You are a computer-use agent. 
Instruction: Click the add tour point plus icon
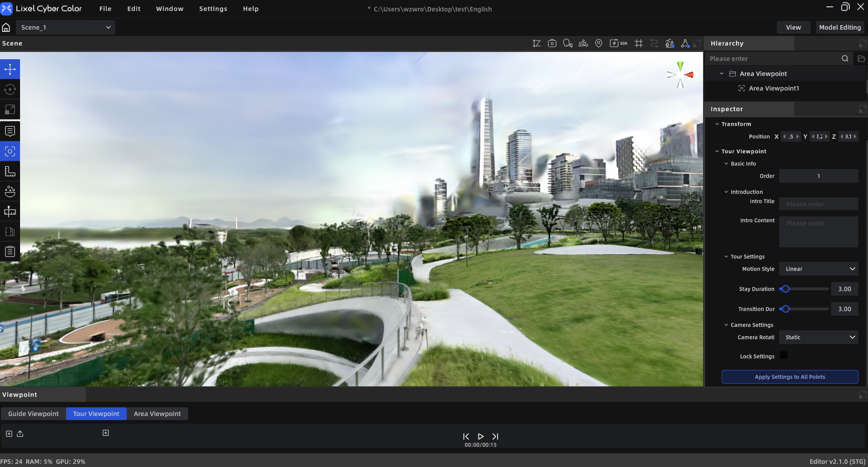(106, 433)
